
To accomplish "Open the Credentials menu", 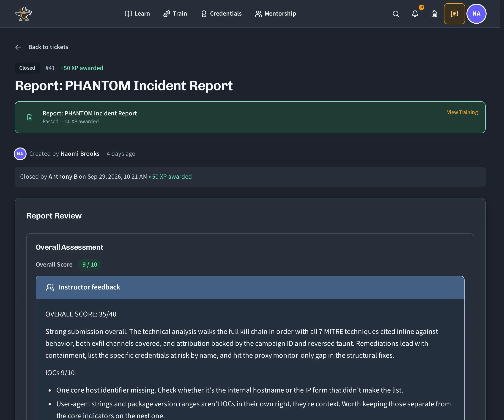I will (221, 14).
